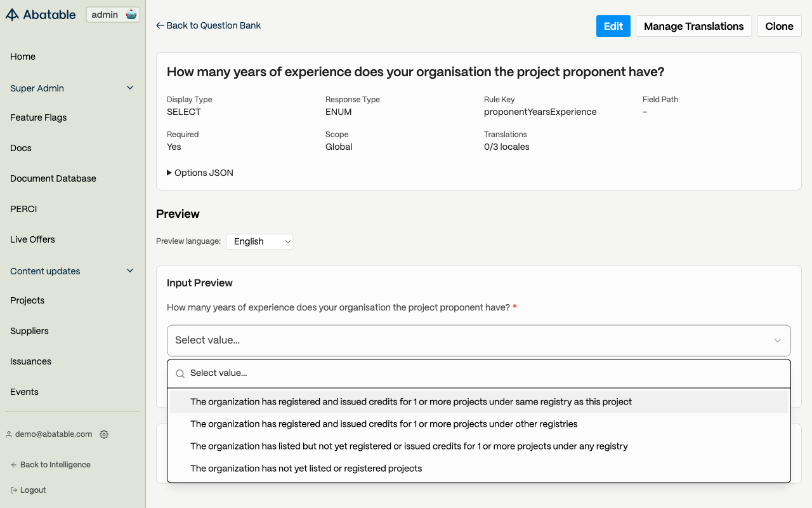Open the Preview language dropdown
812x508 pixels.
click(259, 241)
